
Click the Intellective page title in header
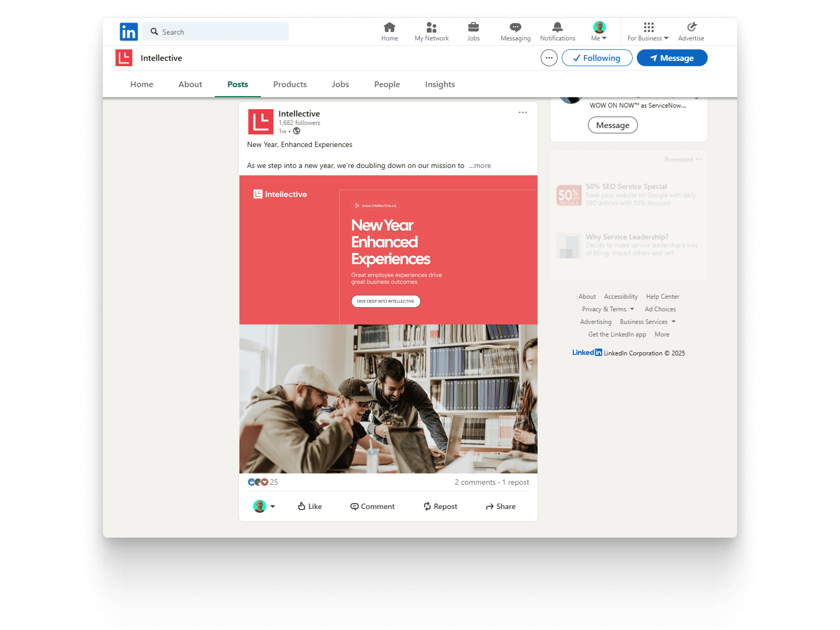161,58
